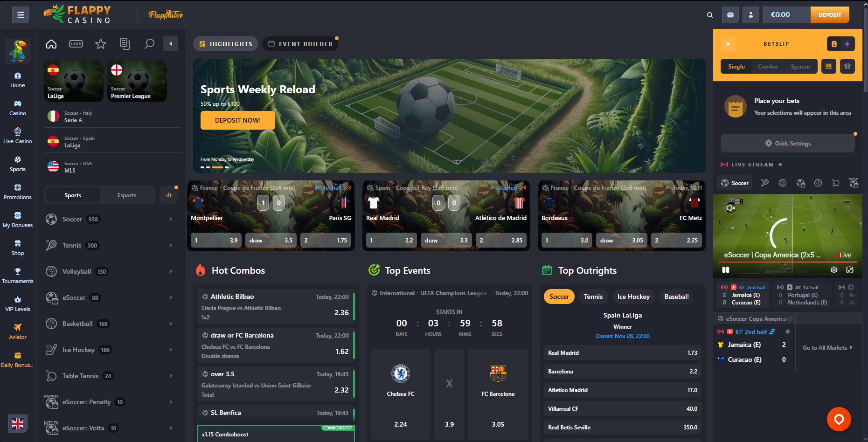Viewport: 868px width, 442px height.
Task: Click the DEPOSIT NOW! banner button
Action: [237, 120]
